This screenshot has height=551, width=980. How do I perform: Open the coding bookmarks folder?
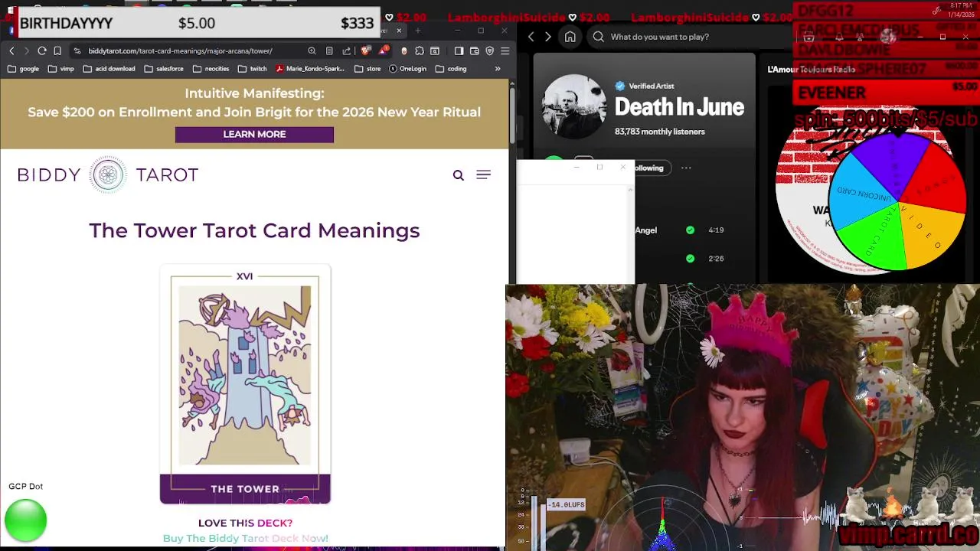coord(451,68)
